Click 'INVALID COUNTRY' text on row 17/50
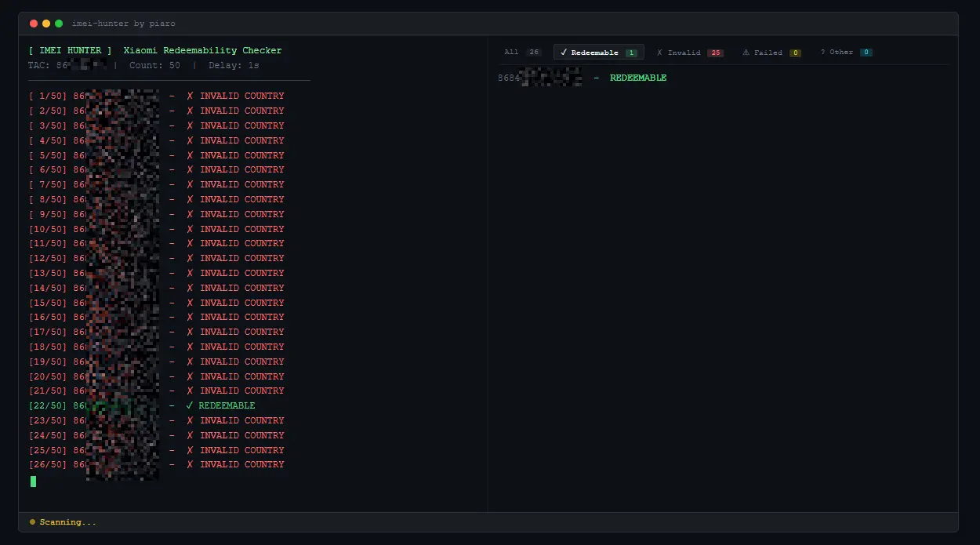The height and width of the screenshot is (545, 980). pos(242,332)
